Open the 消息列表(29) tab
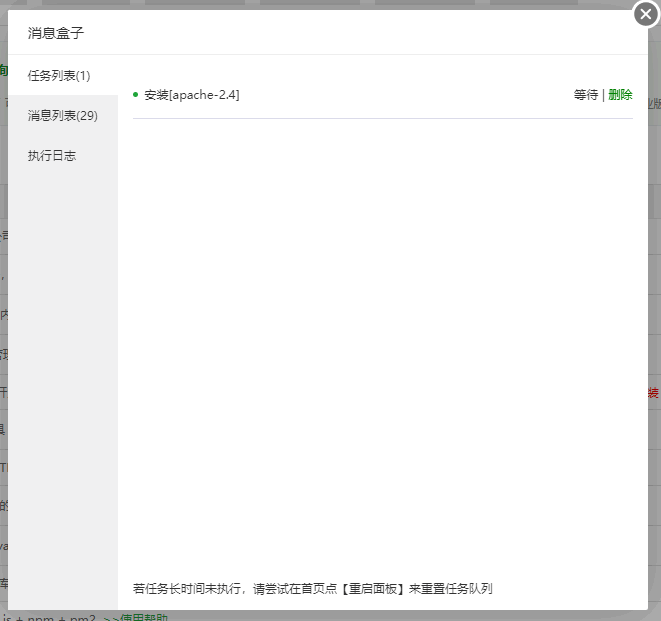This screenshot has height=621, width=661. point(63,115)
